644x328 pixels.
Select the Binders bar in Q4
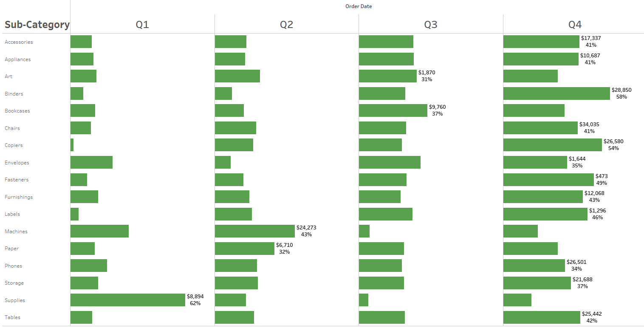point(556,93)
